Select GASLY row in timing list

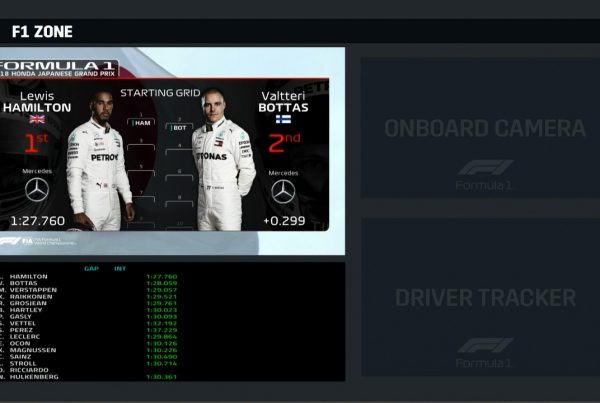tap(89, 317)
